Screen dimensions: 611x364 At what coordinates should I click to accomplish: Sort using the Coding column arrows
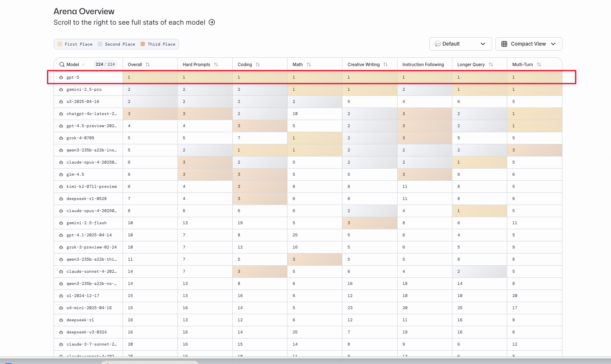(x=258, y=64)
